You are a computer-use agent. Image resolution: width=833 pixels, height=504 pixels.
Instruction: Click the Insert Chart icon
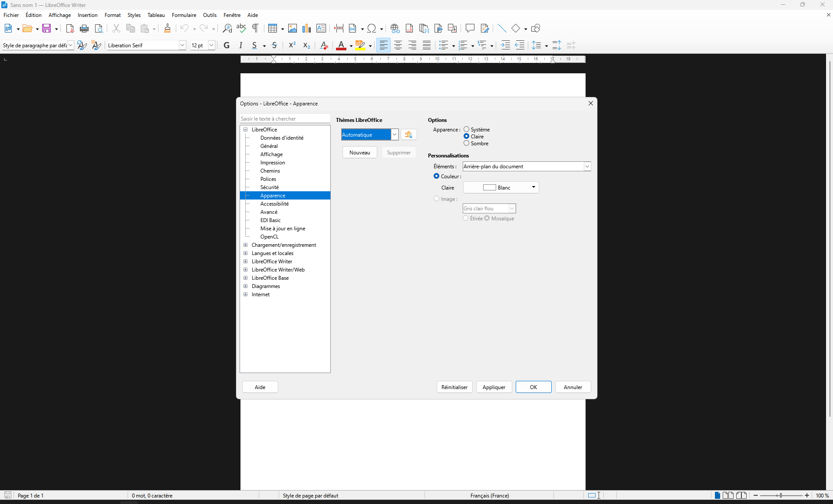[307, 29]
